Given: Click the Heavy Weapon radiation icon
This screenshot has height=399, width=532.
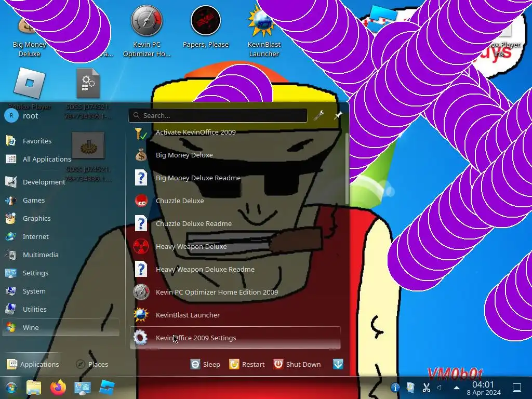Looking at the screenshot, I should tap(141, 246).
